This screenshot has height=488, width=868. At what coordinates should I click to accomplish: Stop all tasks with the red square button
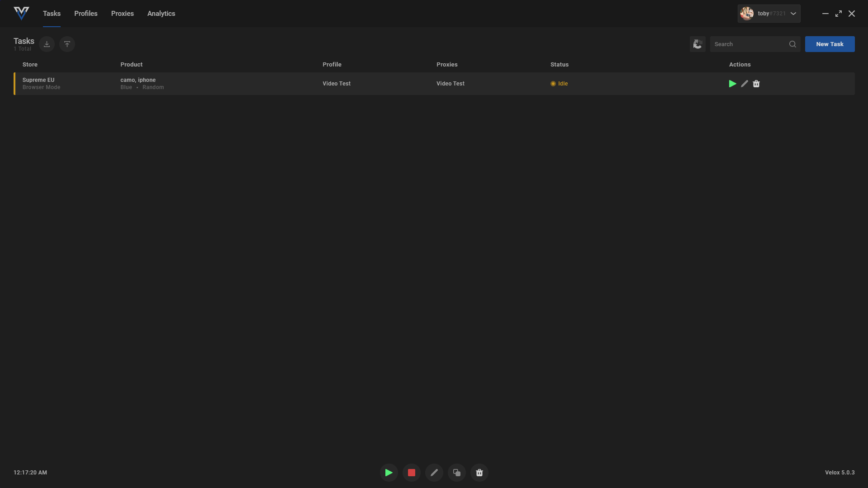pyautogui.click(x=411, y=473)
